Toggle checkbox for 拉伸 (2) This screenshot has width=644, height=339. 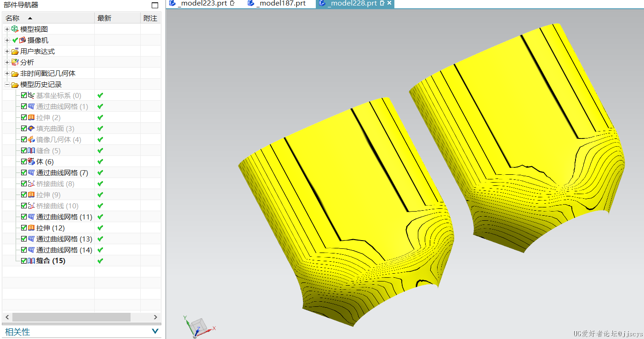[24, 117]
